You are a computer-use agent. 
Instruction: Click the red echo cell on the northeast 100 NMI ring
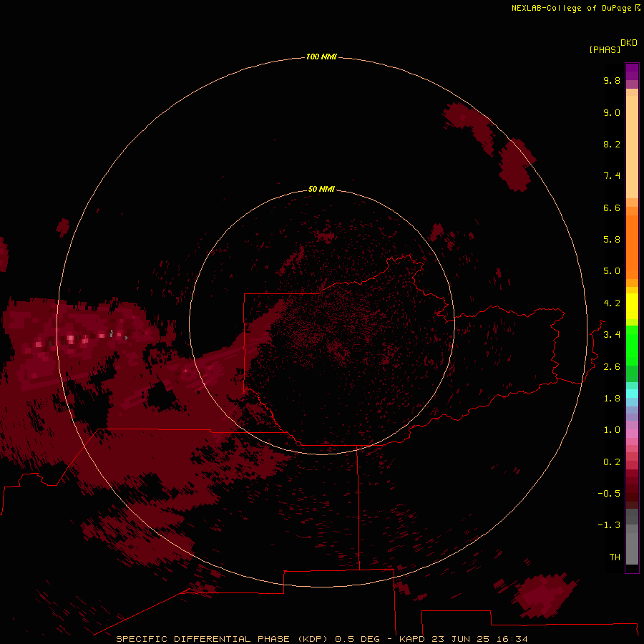pyautogui.click(x=516, y=165)
